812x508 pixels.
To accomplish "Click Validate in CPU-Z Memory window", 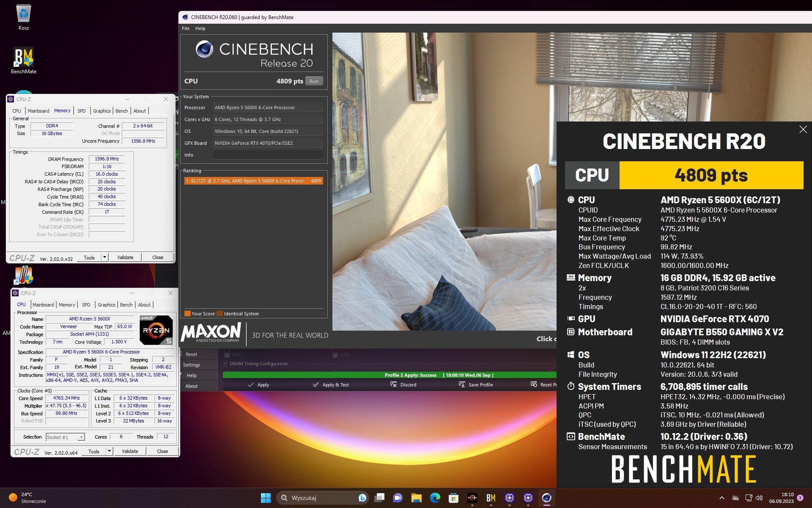I will point(125,257).
